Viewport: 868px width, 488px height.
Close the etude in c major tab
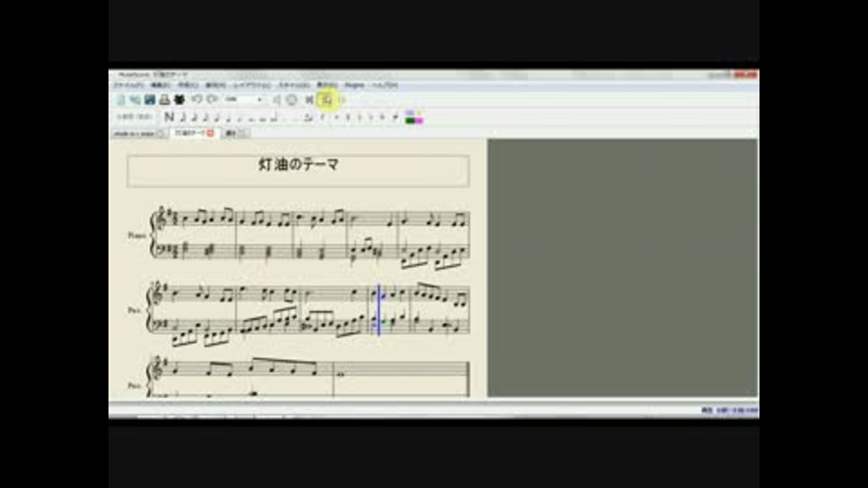tap(161, 134)
